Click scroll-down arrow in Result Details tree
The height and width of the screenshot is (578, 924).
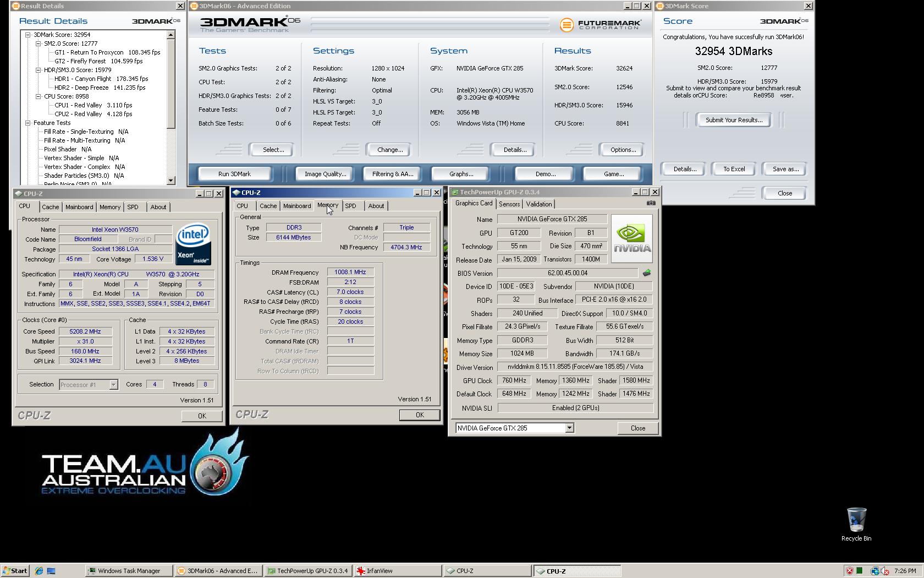pos(170,180)
